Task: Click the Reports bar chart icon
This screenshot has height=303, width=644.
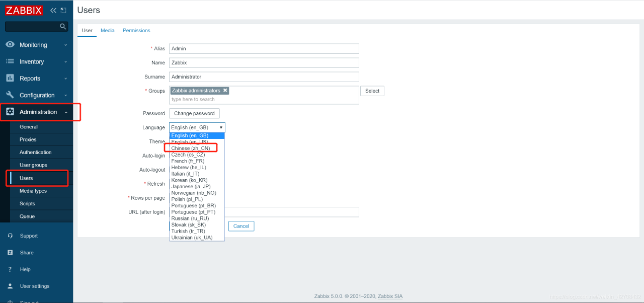Action: pyautogui.click(x=10, y=78)
